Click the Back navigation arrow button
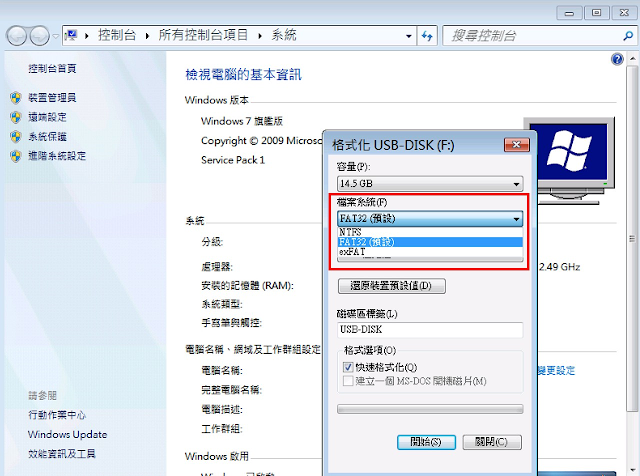 pos(17,36)
